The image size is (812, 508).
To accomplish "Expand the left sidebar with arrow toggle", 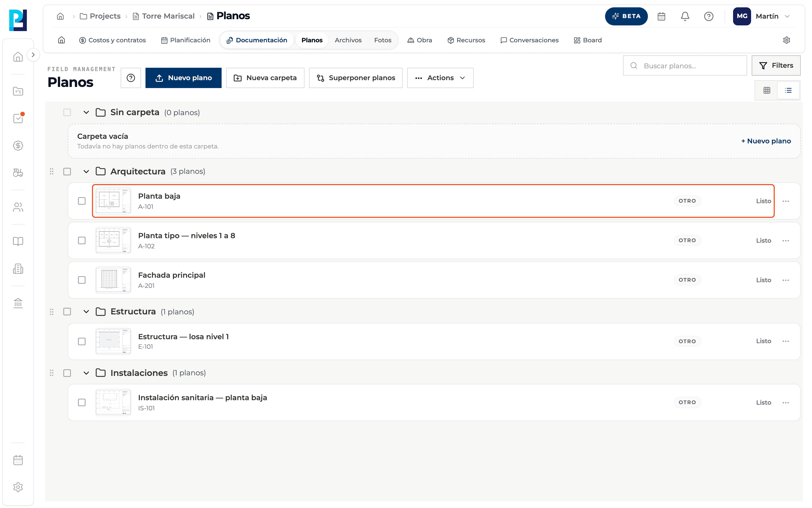I will click(33, 55).
